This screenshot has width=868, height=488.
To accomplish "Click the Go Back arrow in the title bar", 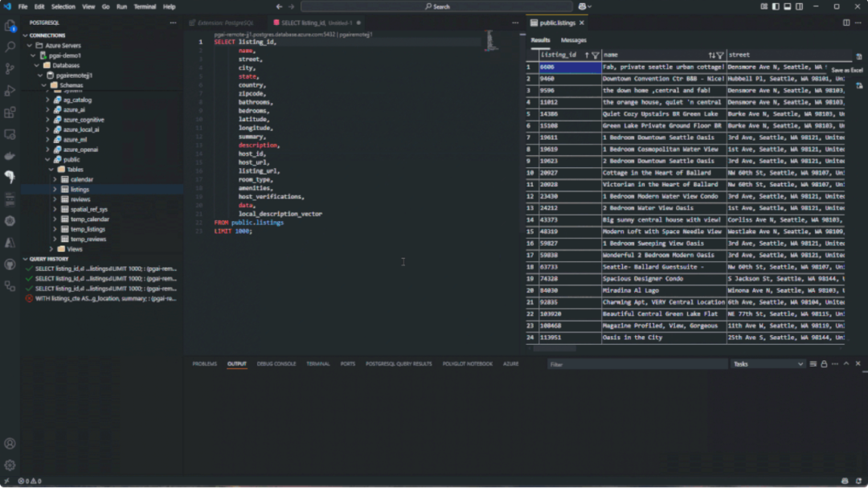I will (279, 6).
